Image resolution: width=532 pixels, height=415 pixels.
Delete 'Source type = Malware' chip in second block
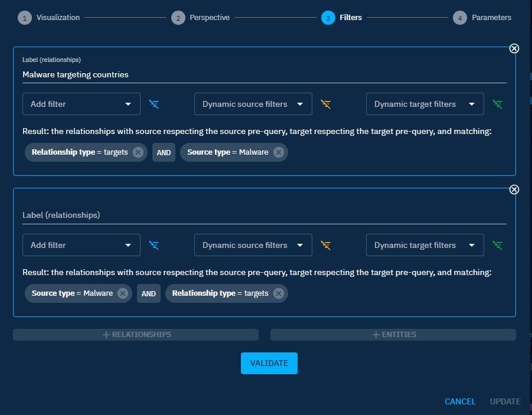pyautogui.click(x=122, y=293)
